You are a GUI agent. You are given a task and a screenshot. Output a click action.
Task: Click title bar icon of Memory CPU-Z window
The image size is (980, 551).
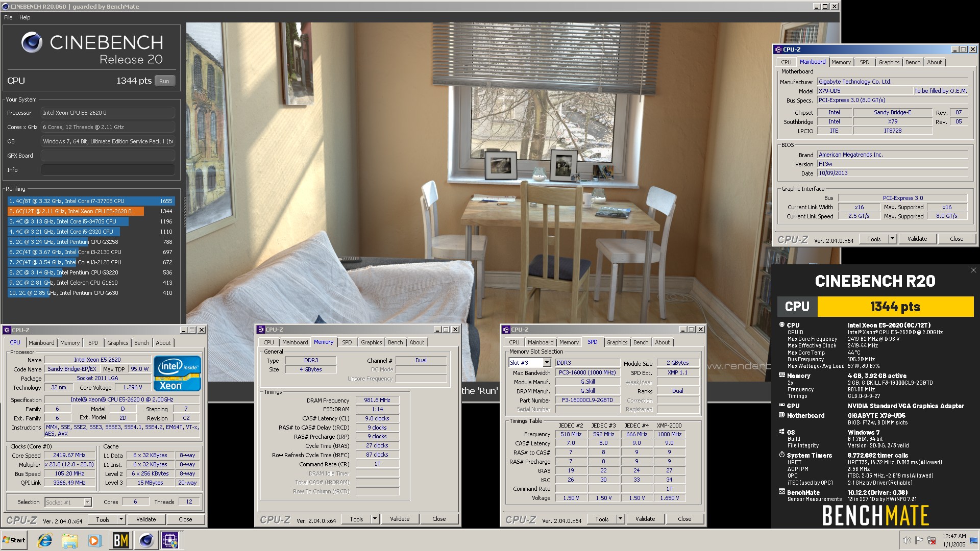[x=261, y=330]
